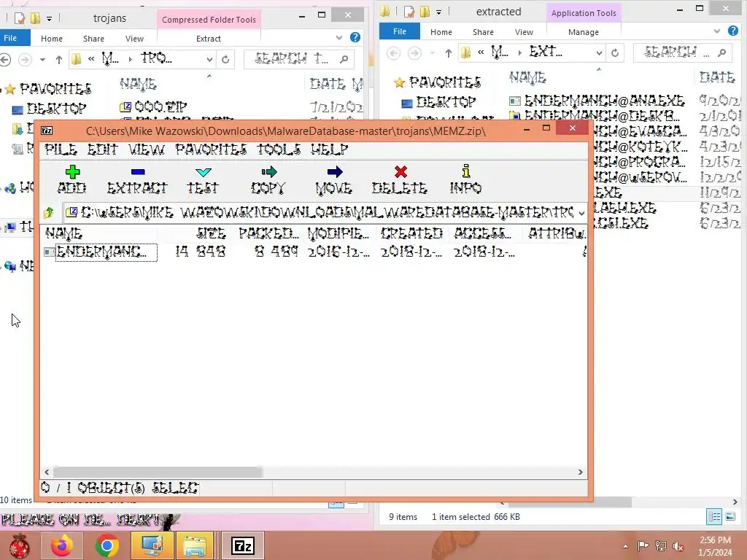
Task: Click Compressed Folder Tools tab in trojans window
Action: click(x=209, y=20)
